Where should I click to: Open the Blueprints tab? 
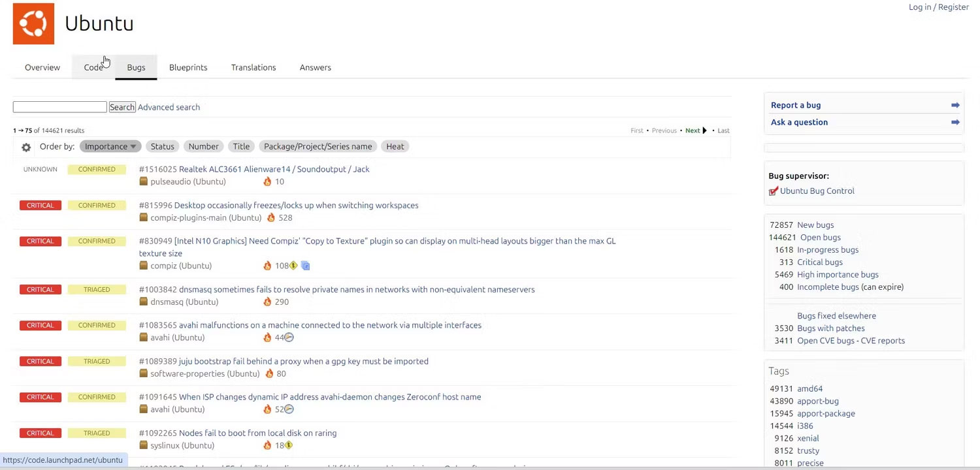point(188,67)
